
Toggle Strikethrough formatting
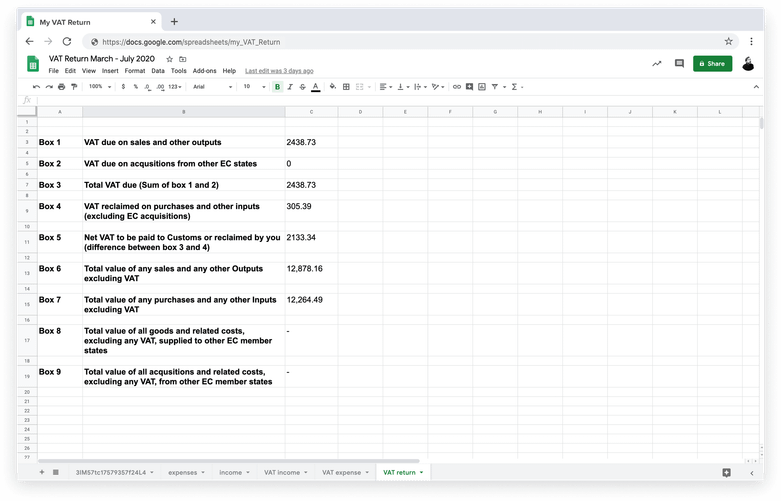point(303,87)
